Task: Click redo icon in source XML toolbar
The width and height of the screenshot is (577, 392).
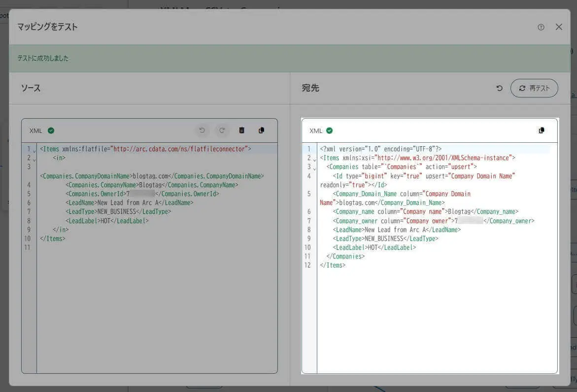Action: pyautogui.click(x=222, y=131)
